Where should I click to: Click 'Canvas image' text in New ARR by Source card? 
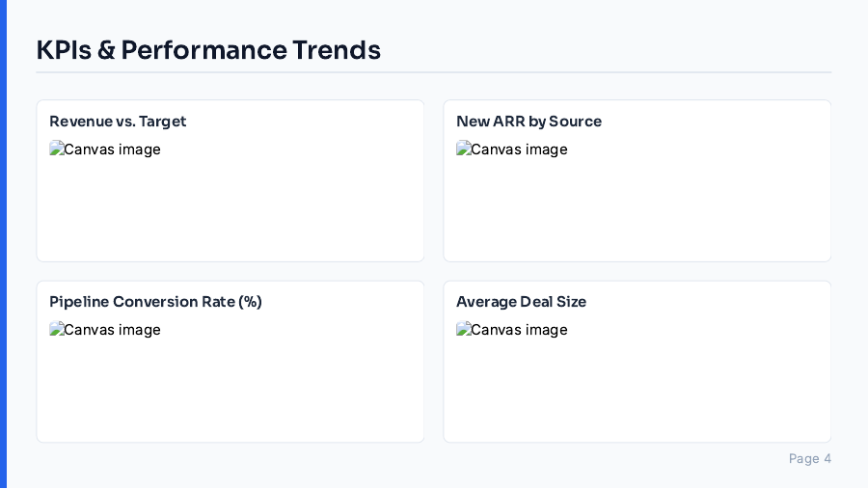click(520, 149)
